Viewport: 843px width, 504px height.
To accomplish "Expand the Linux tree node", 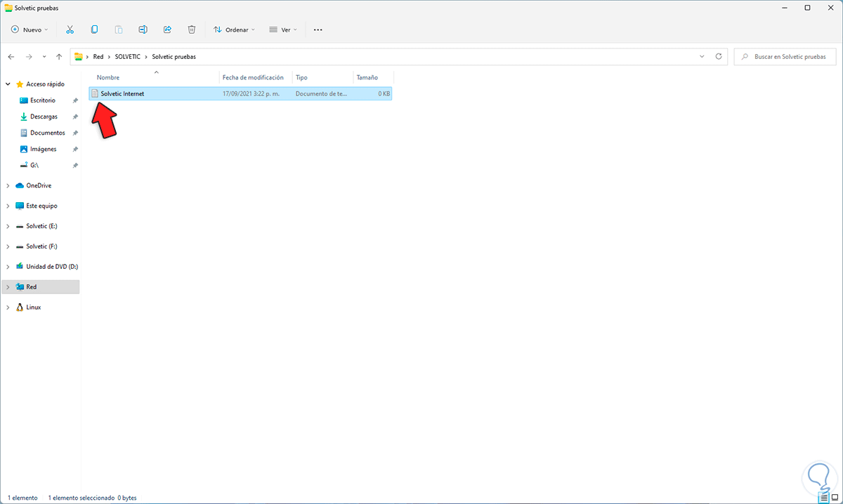I will click(8, 307).
